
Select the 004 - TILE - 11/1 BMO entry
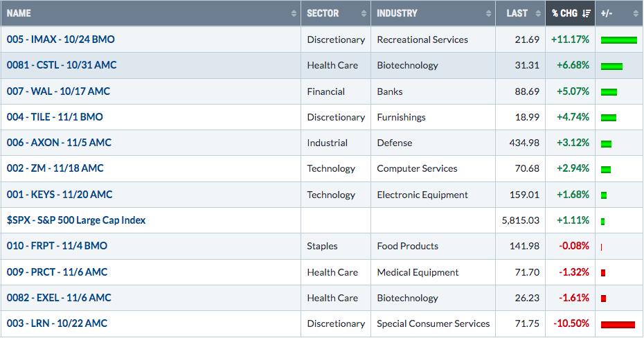tap(55, 117)
